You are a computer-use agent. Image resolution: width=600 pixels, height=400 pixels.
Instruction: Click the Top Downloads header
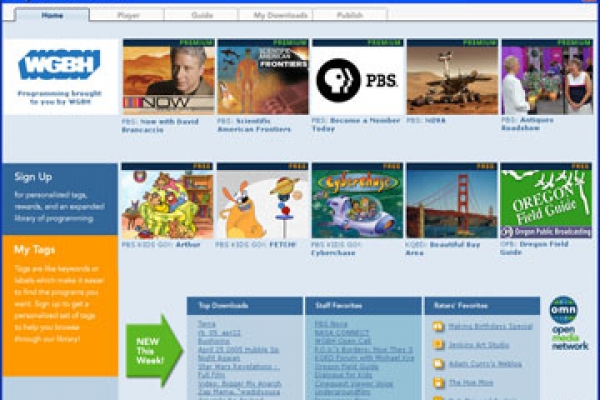coord(245,306)
